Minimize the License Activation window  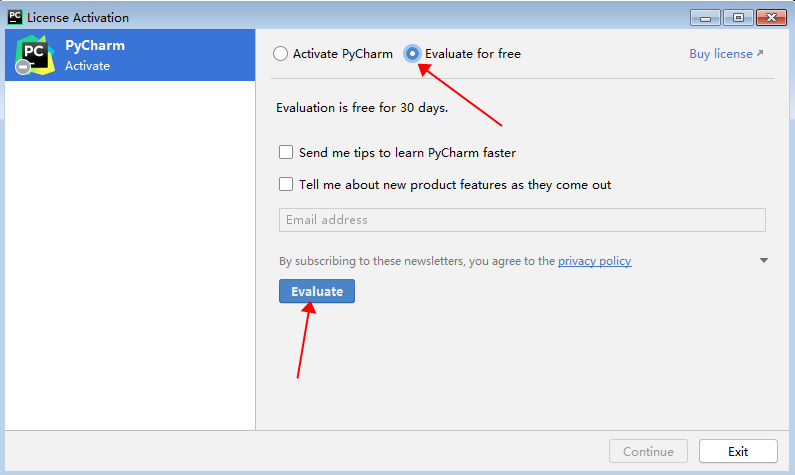(x=705, y=18)
